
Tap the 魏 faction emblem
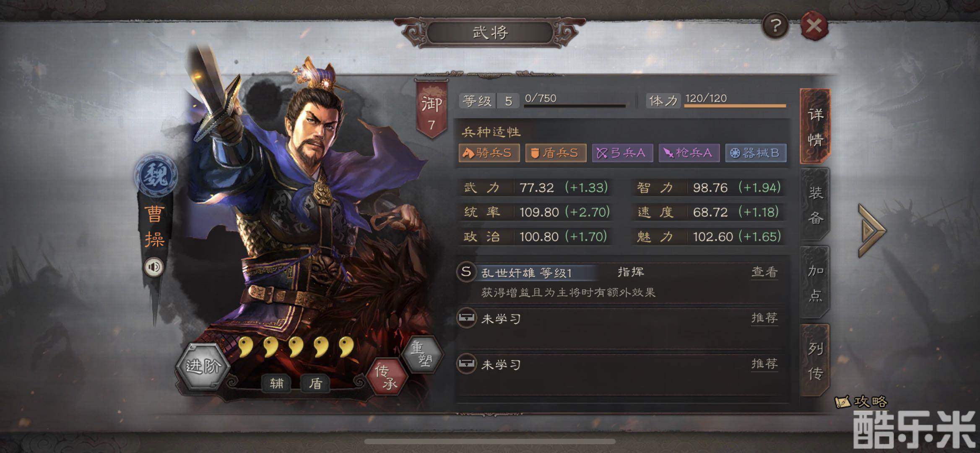click(x=156, y=175)
